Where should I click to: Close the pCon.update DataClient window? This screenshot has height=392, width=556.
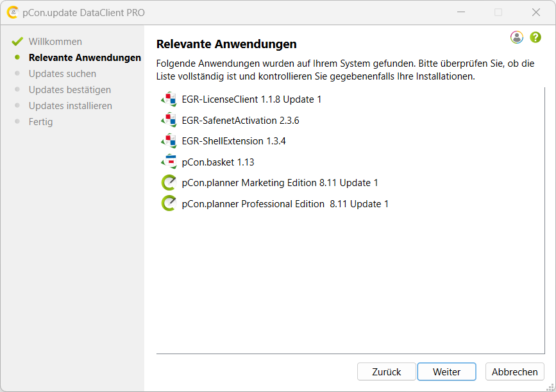pos(536,12)
